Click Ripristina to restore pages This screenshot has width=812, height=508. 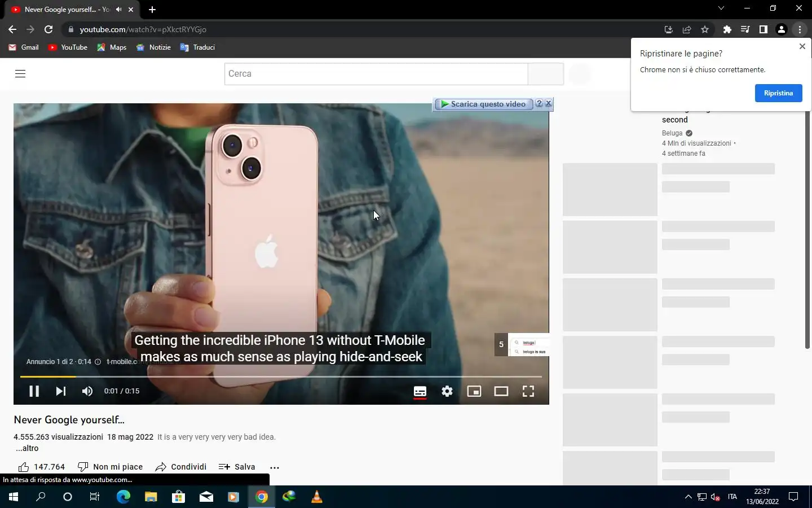pos(778,93)
